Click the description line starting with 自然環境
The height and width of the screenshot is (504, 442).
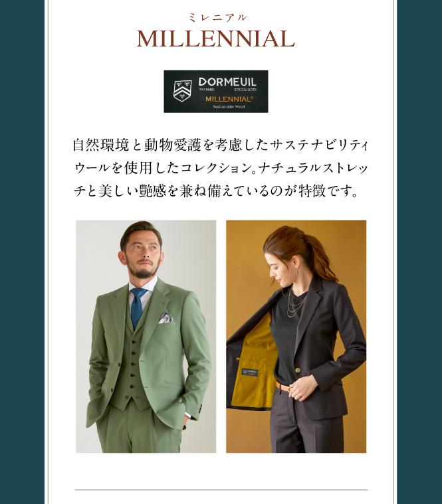point(221,145)
